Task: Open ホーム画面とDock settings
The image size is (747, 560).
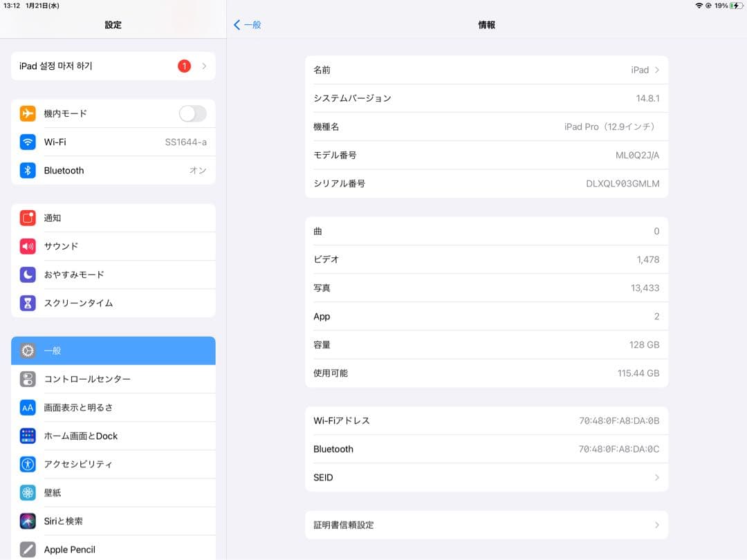Action: click(113, 436)
